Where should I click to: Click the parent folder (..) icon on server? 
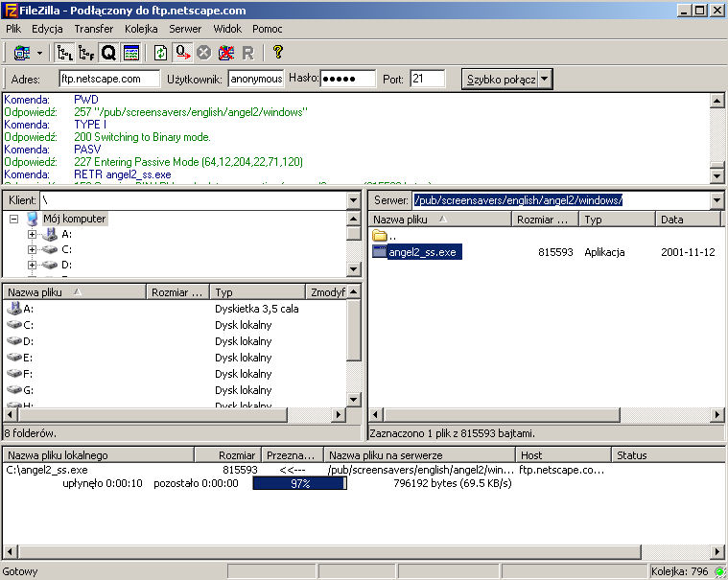(x=380, y=236)
